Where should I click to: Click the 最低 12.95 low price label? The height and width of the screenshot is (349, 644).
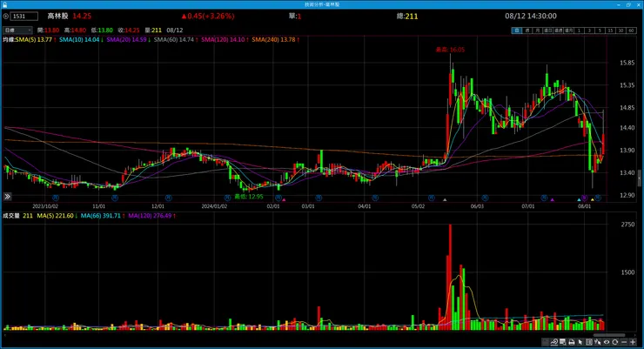pyautogui.click(x=249, y=197)
